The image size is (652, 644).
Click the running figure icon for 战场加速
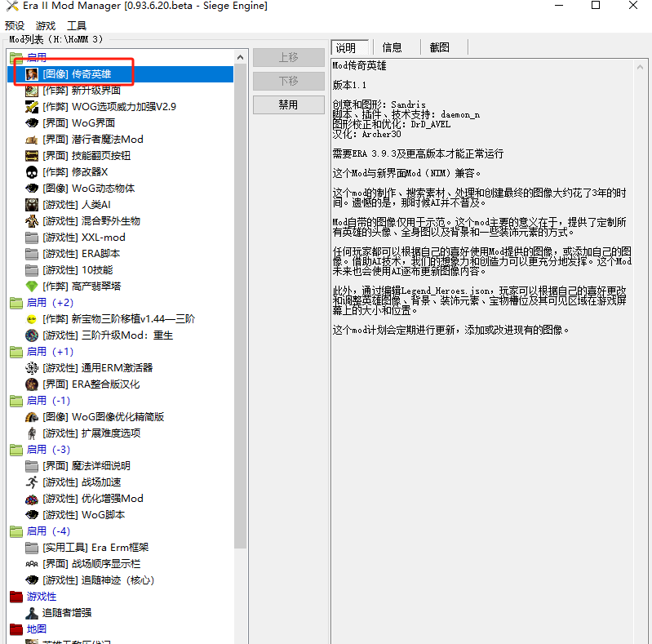32,482
